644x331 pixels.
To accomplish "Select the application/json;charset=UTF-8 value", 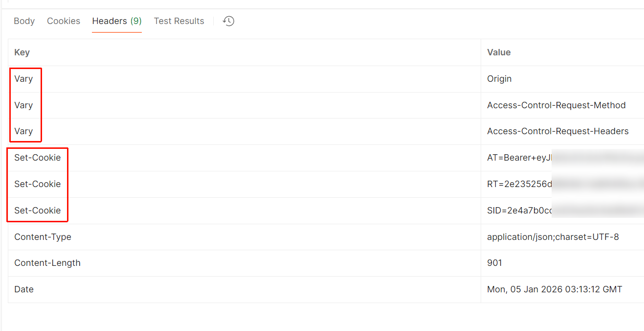I will point(553,237).
